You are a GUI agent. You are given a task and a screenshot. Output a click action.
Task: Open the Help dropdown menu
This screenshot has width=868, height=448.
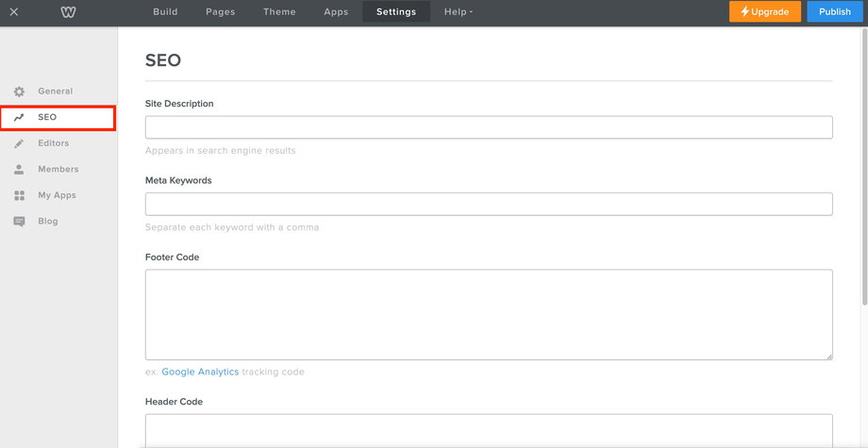(x=459, y=12)
